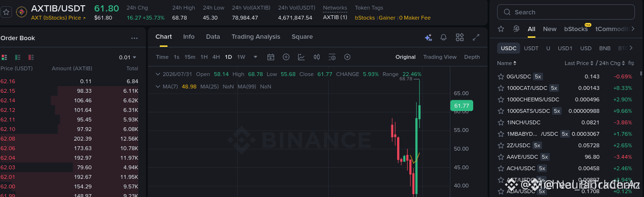The height and width of the screenshot is (197, 644).
Task: Show buy orders only view
Action: pos(18,57)
